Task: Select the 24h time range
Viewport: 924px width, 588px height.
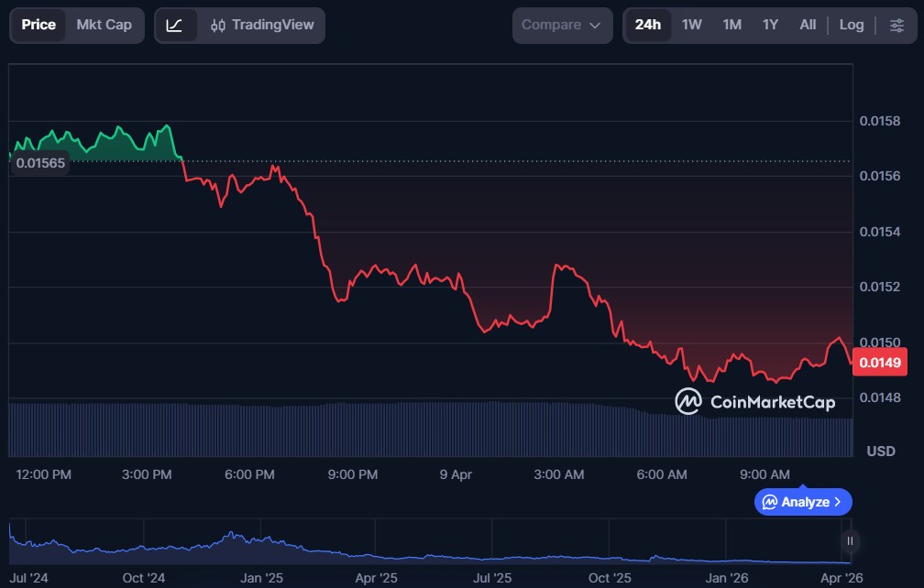Action: (x=647, y=25)
